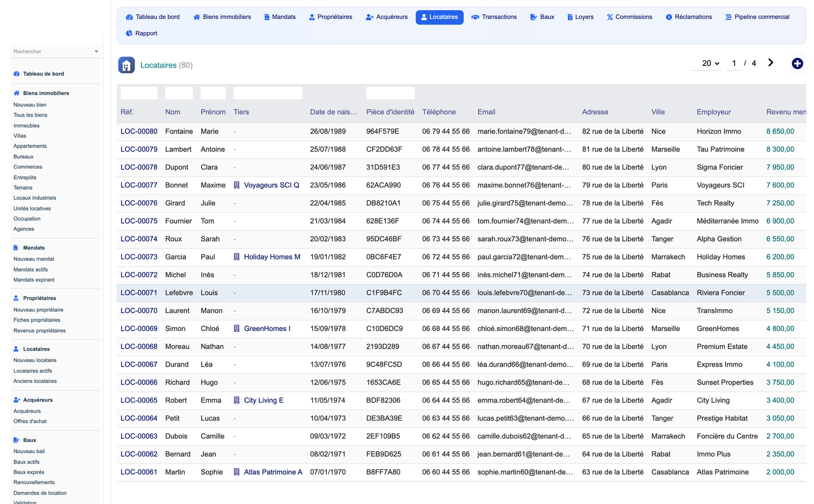Screen dimensions: 814x504
Task: Click the current page number field
Action: (733, 64)
